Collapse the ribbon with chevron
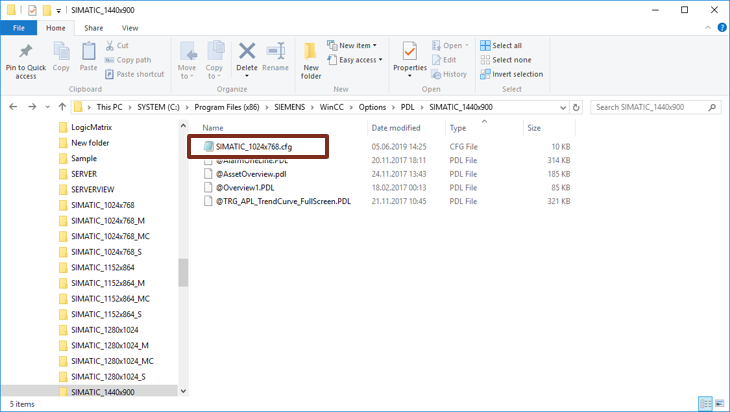The image size is (730, 412). point(708,28)
